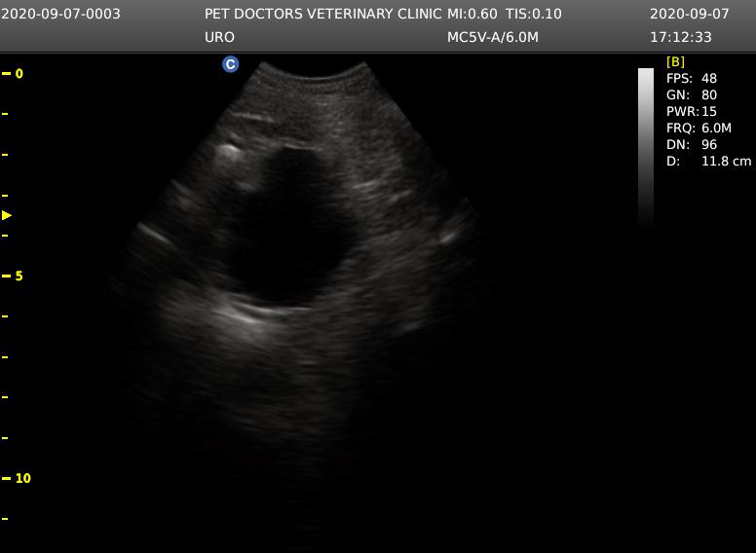
Task: Click the D: 11.8 cm depth parameter
Action: pyautogui.click(x=709, y=161)
